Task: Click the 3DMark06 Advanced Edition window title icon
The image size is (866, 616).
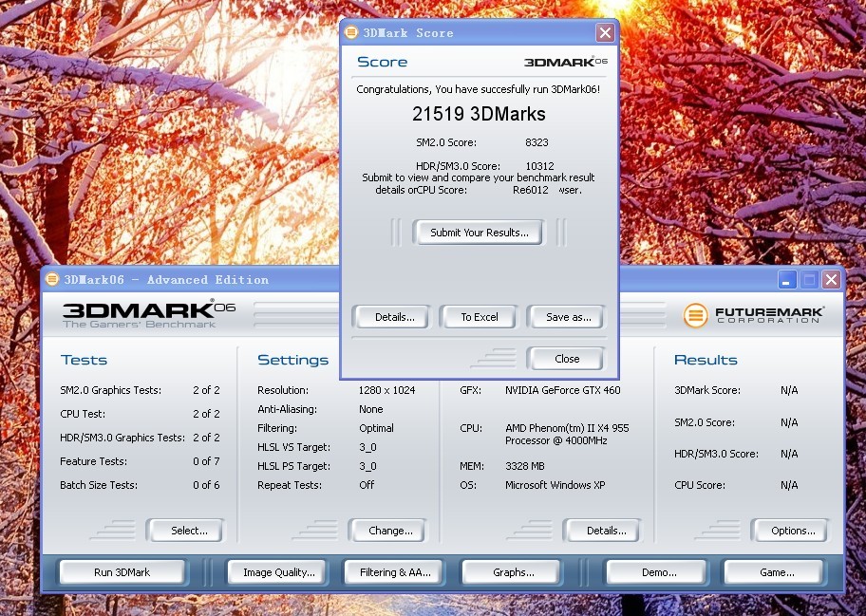Action: [x=52, y=279]
